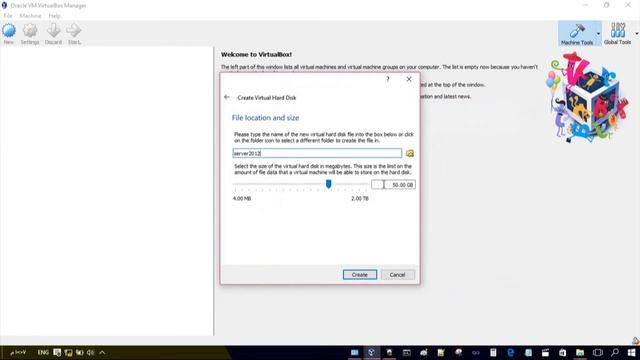Click the disk size slider handle
The image size is (640, 360).
328,184
